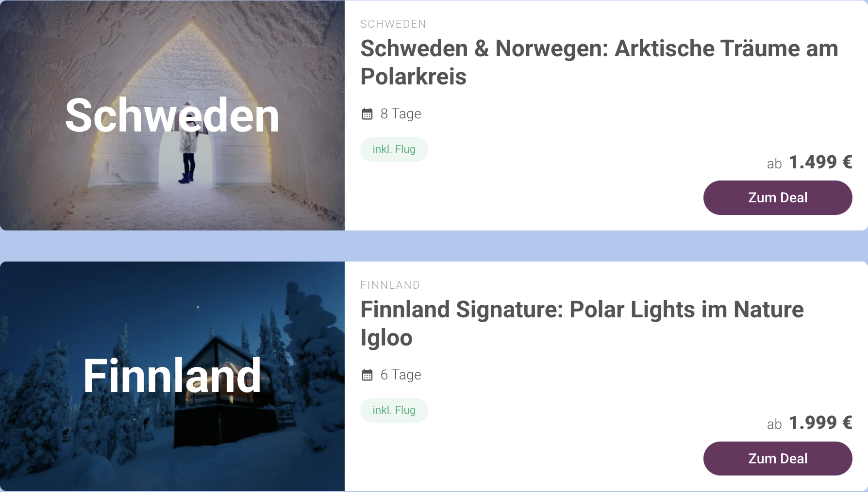868x492 pixels.
Task: Click the FINNLAND category label
Action: pos(390,285)
